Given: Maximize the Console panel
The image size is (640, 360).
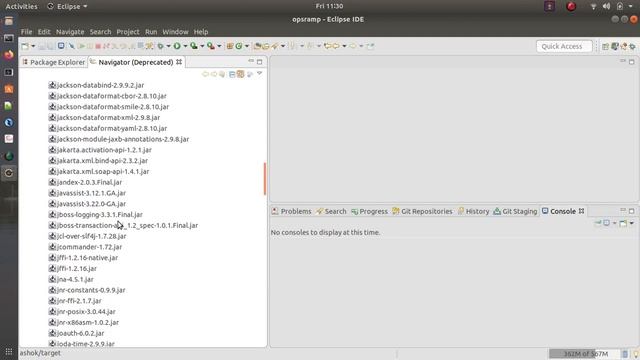Looking at the screenshot, I should pyautogui.click(x=631, y=211).
